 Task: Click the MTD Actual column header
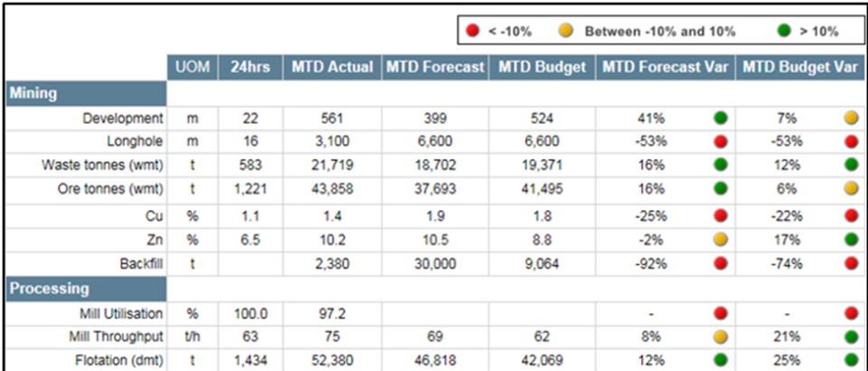click(x=332, y=68)
